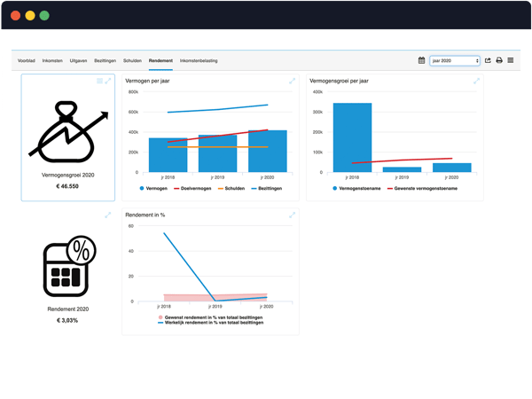Toggle the Doelvermogen legend series
Screen dimensions: 532x399
[x=192, y=188]
